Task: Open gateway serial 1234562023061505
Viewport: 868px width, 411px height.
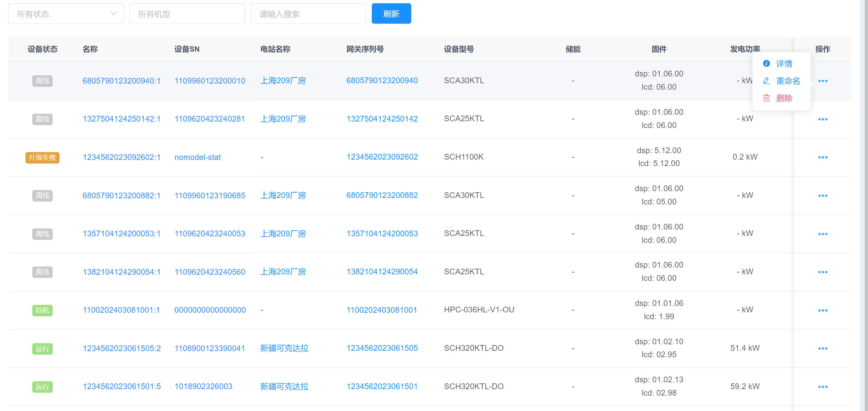Action: [382, 348]
